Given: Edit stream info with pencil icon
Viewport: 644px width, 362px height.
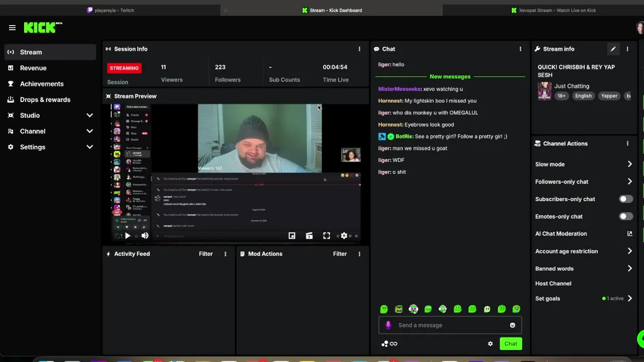Looking at the screenshot, I should pos(613,49).
